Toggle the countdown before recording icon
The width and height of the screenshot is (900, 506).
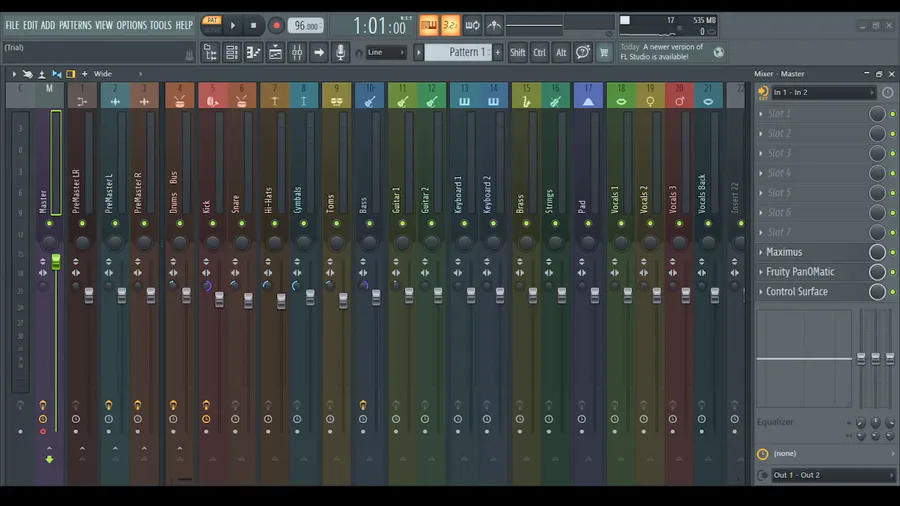451,25
